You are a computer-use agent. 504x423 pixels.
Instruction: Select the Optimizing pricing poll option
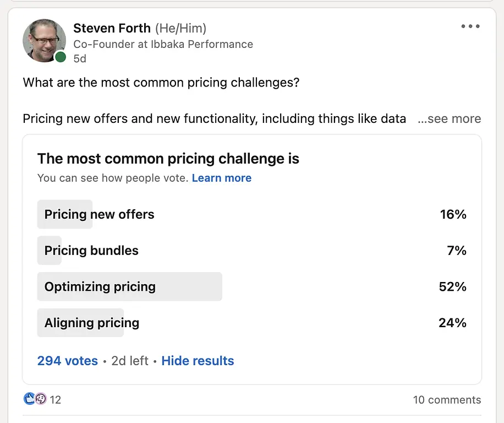pos(251,286)
